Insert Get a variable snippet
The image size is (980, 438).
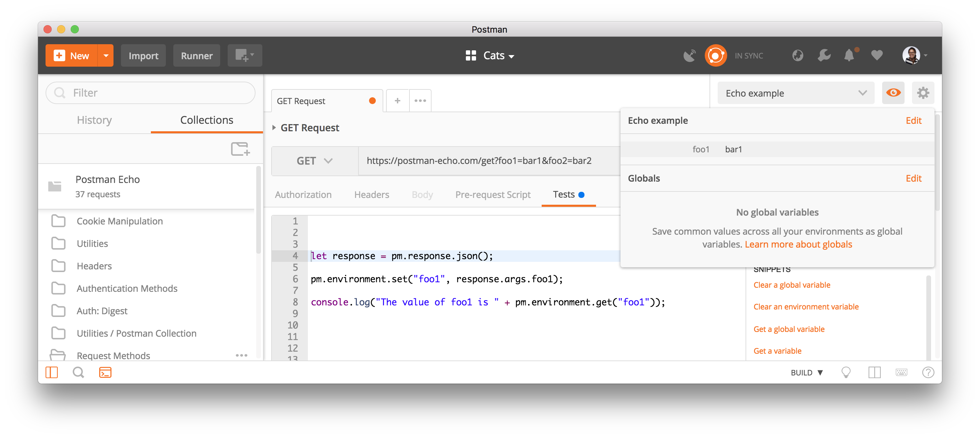[777, 351]
